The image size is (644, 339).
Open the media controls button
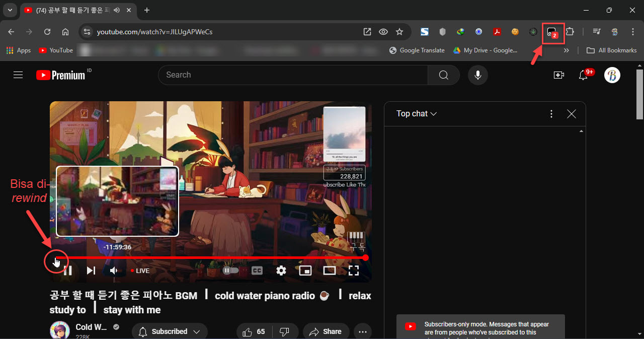click(x=597, y=32)
